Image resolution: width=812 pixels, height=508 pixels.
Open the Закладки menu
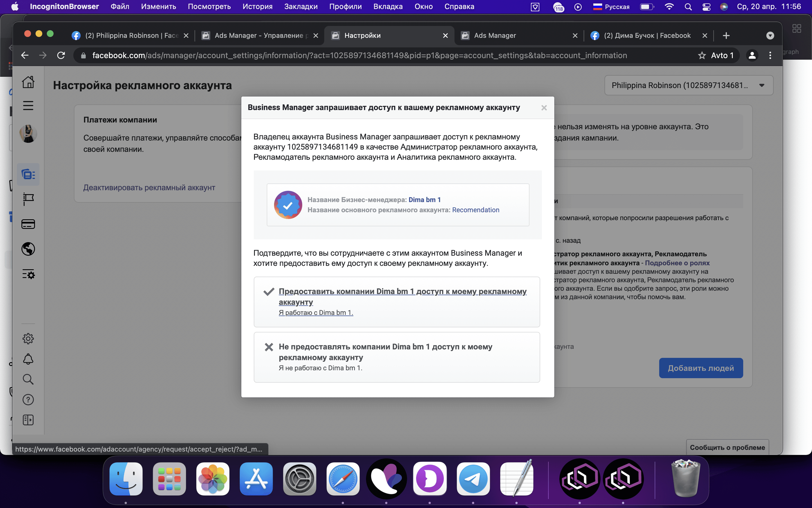pos(301,6)
